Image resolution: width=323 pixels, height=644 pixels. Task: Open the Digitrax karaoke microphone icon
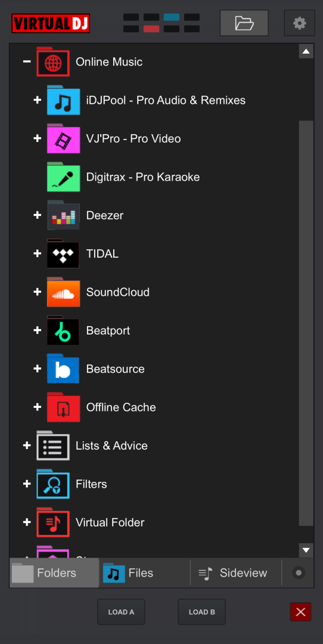[63, 177]
